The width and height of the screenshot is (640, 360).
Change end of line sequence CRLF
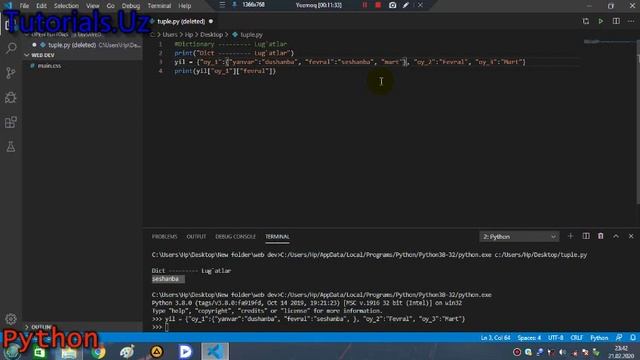[576, 338]
